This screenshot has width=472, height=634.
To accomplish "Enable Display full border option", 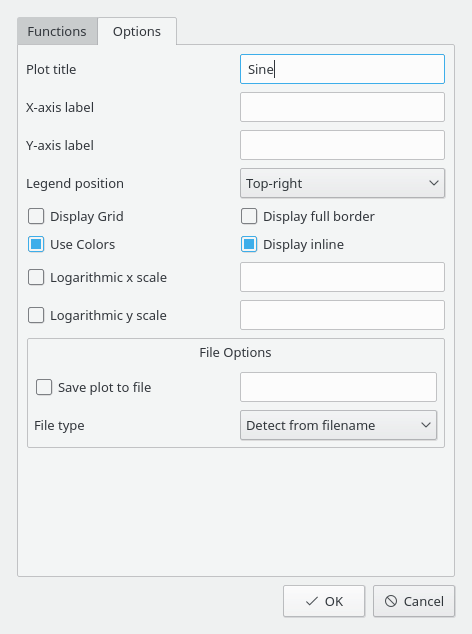I will tap(249, 216).
